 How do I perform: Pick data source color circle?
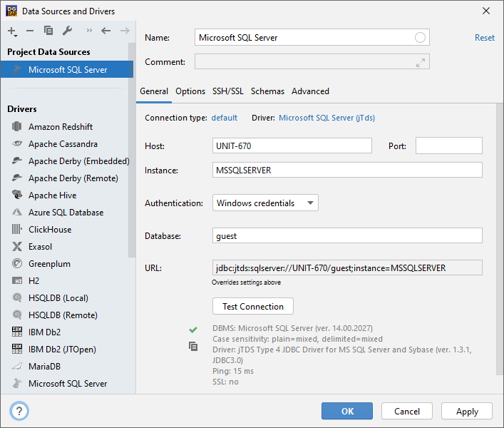tap(420, 38)
